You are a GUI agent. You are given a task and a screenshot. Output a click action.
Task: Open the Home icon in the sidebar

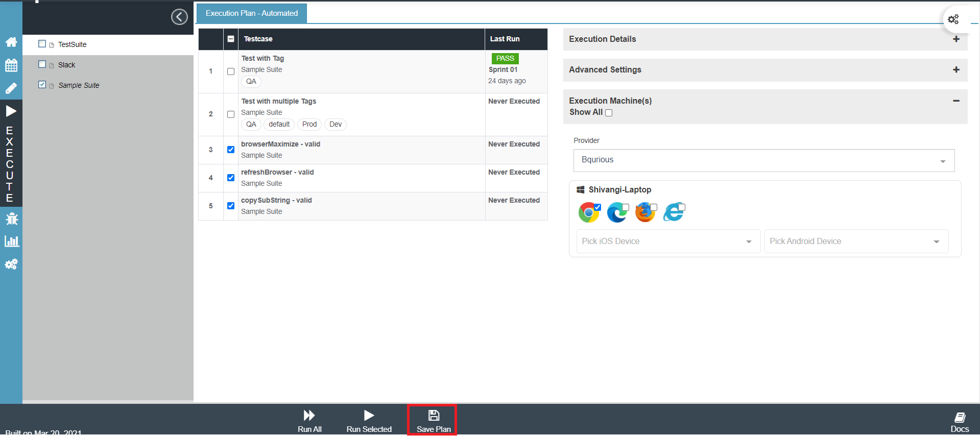tap(11, 42)
